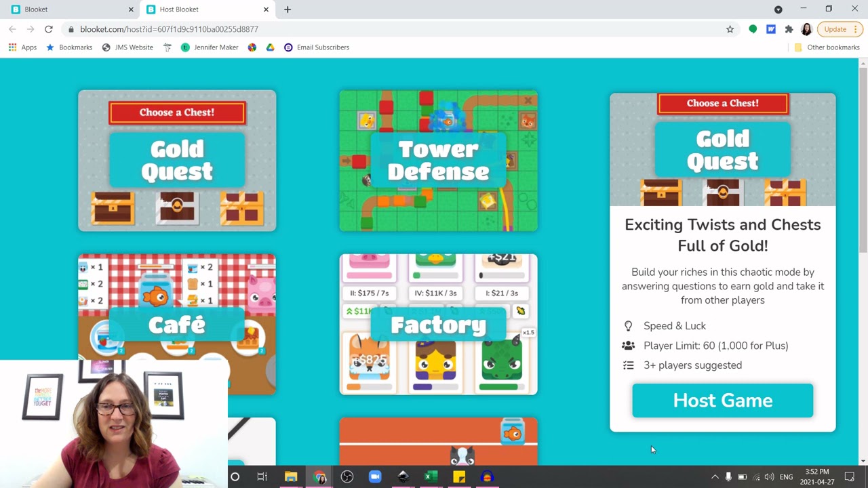Click the Host Game button

[x=722, y=401]
